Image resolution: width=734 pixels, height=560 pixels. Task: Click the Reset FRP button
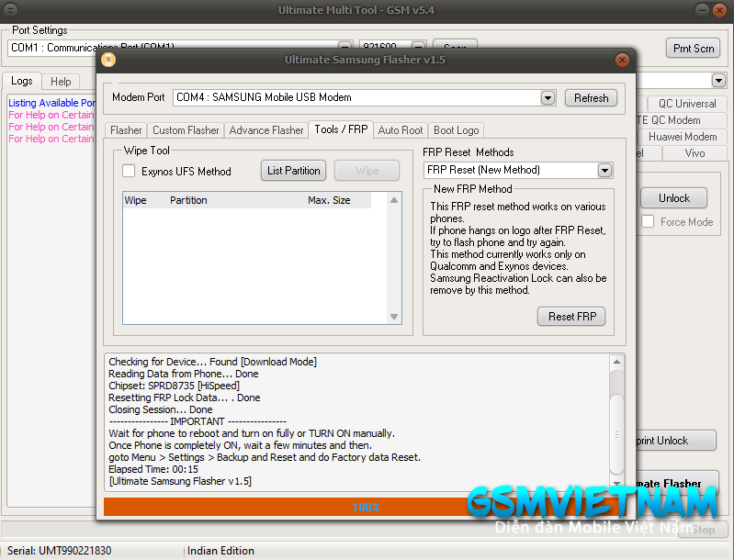(x=571, y=317)
